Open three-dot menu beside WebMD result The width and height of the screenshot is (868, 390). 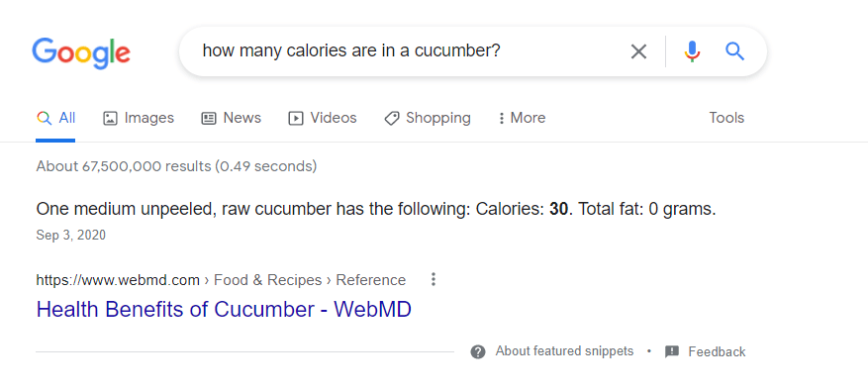434,279
